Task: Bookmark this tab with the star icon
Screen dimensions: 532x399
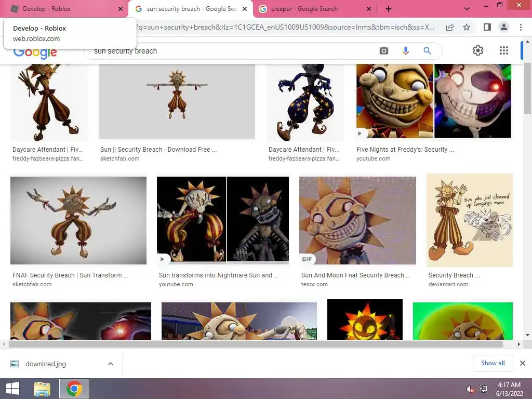Action: pyautogui.click(x=467, y=27)
